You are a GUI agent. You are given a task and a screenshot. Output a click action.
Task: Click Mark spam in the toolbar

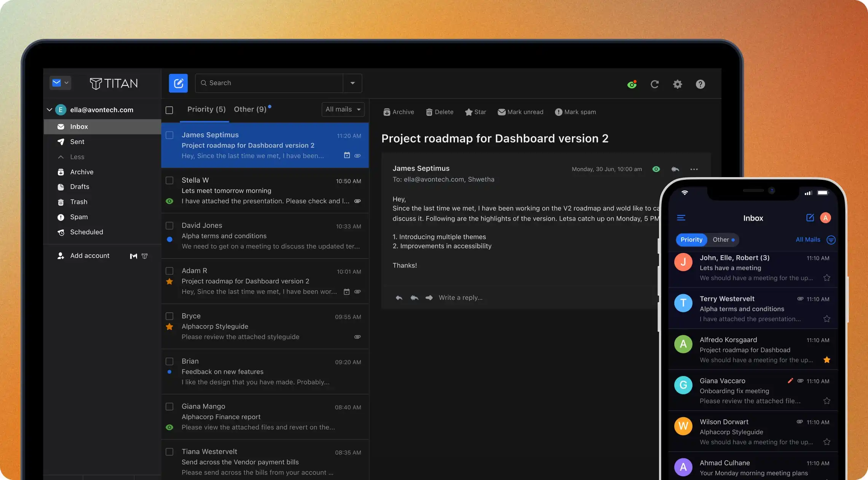575,112
